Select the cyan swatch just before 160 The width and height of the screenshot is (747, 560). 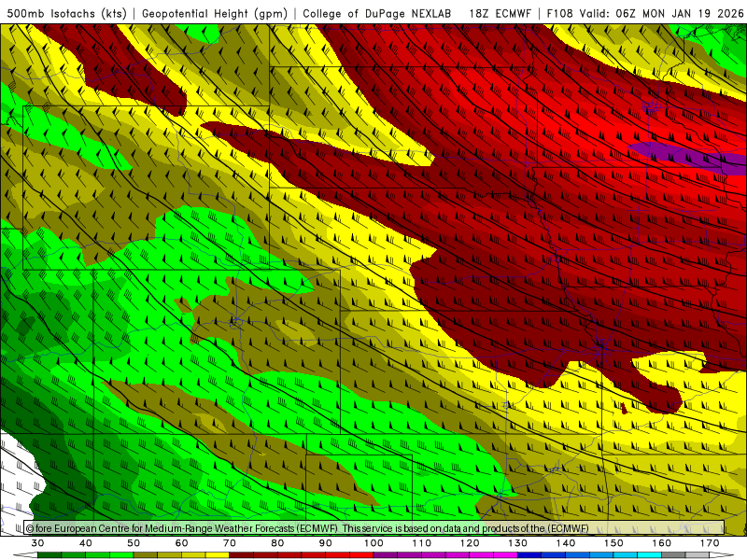click(x=649, y=555)
